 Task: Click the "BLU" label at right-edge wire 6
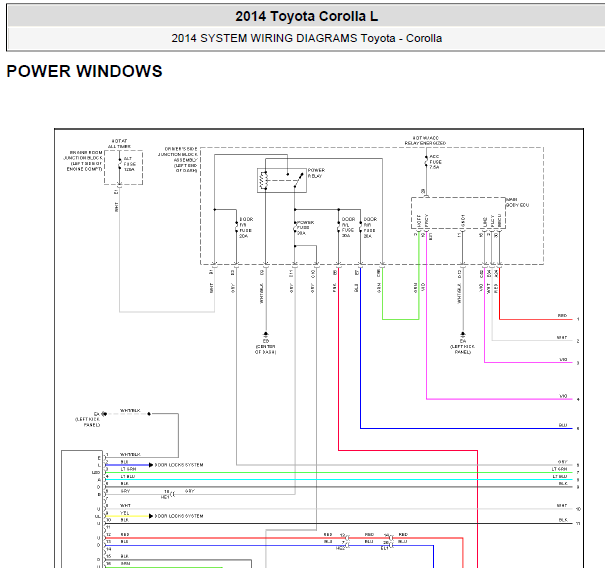(563, 425)
